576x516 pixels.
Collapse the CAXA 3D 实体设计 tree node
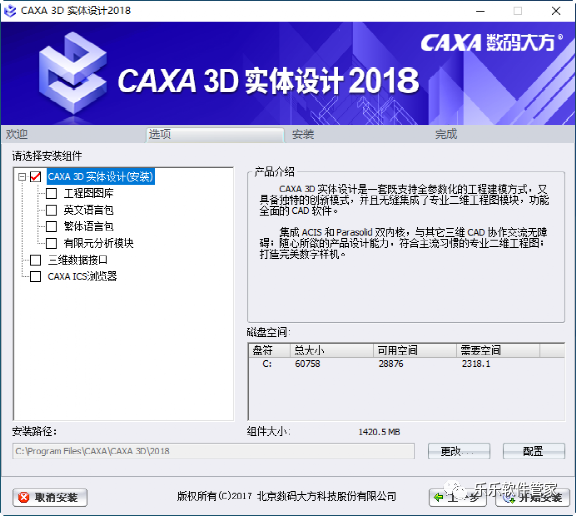coord(22,177)
